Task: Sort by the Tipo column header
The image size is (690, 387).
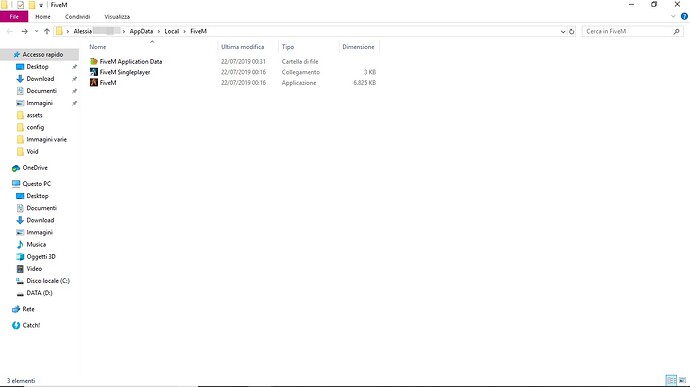Action: tap(288, 47)
